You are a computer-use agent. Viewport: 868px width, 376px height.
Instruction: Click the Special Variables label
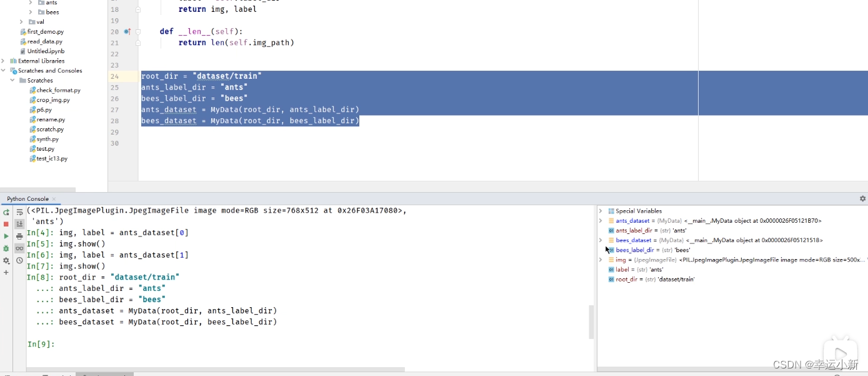point(639,211)
